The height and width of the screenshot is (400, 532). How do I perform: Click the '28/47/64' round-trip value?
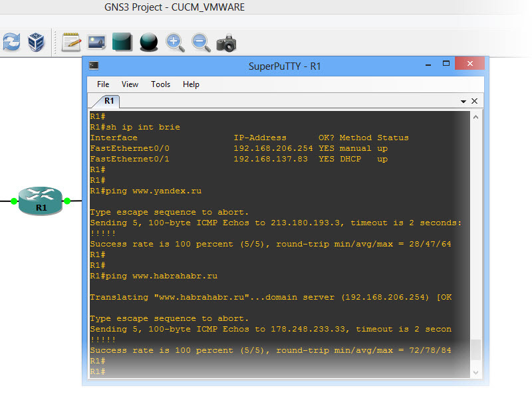click(430, 244)
